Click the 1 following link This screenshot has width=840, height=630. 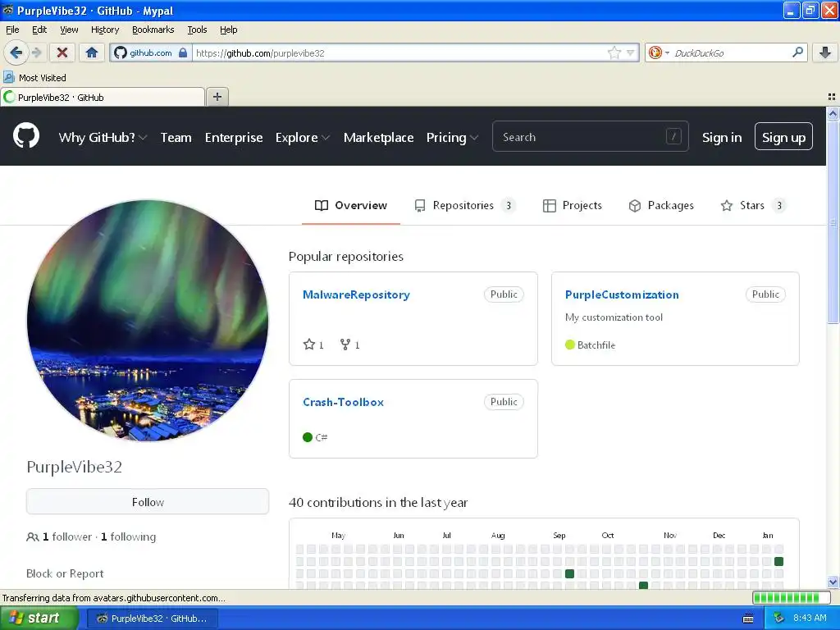click(128, 536)
